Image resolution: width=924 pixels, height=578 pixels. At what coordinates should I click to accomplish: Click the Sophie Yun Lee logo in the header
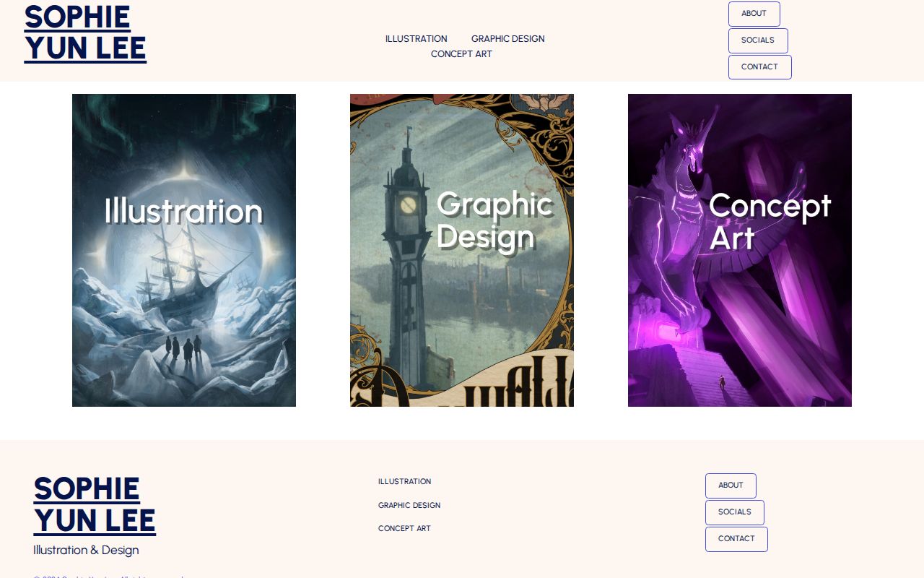[x=85, y=33]
